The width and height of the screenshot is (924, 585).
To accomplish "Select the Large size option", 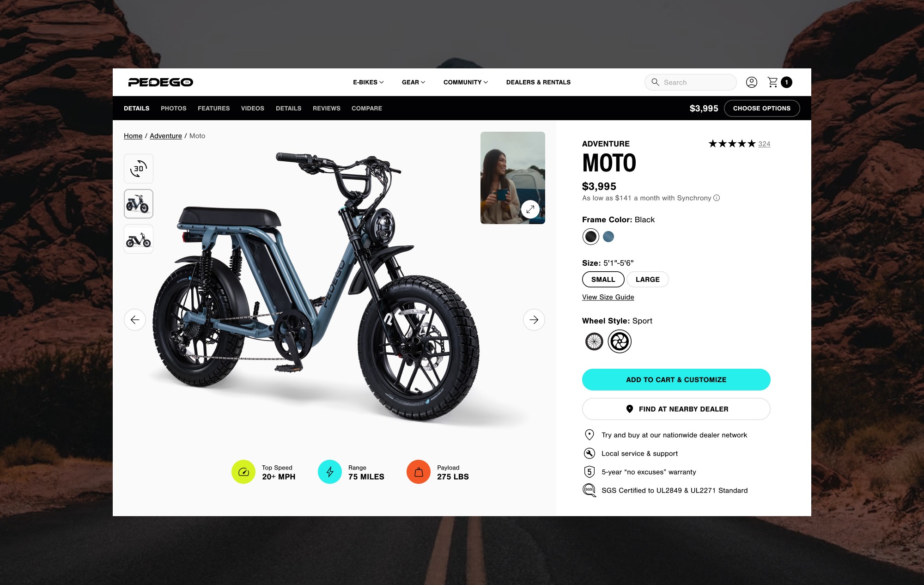I will click(x=648, y=280).
